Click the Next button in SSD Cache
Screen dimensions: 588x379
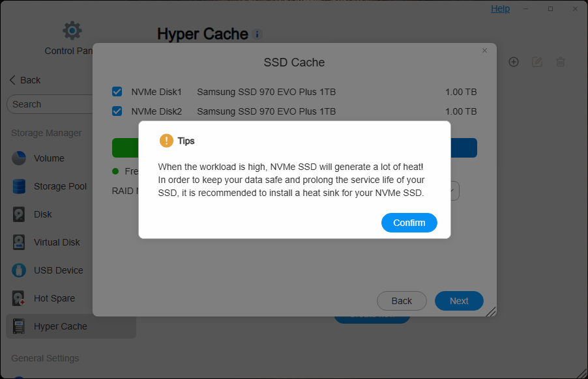(459, 301)
